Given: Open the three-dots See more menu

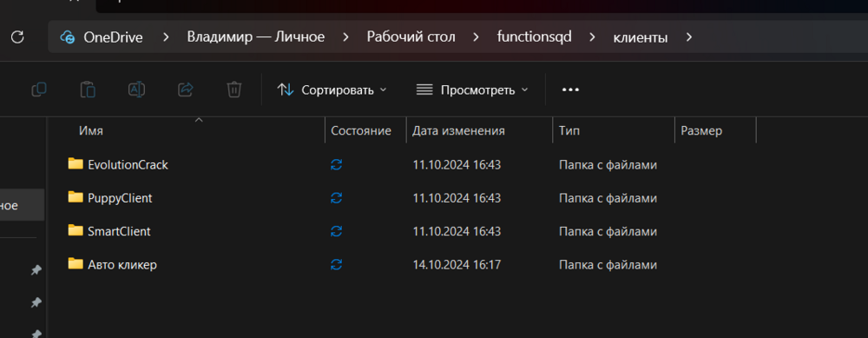Looking at the screenshot, I should coord(570,89).
